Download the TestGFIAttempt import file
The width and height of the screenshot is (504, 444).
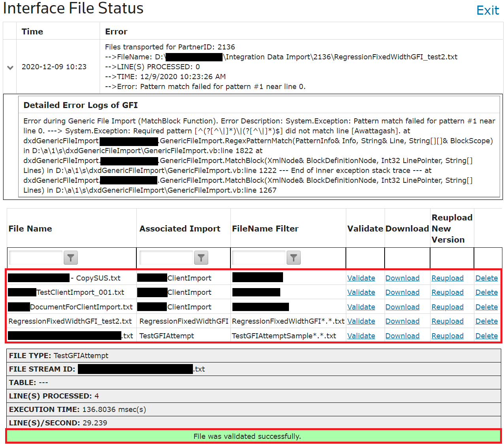pyautogui.click(x=402, y=336)
